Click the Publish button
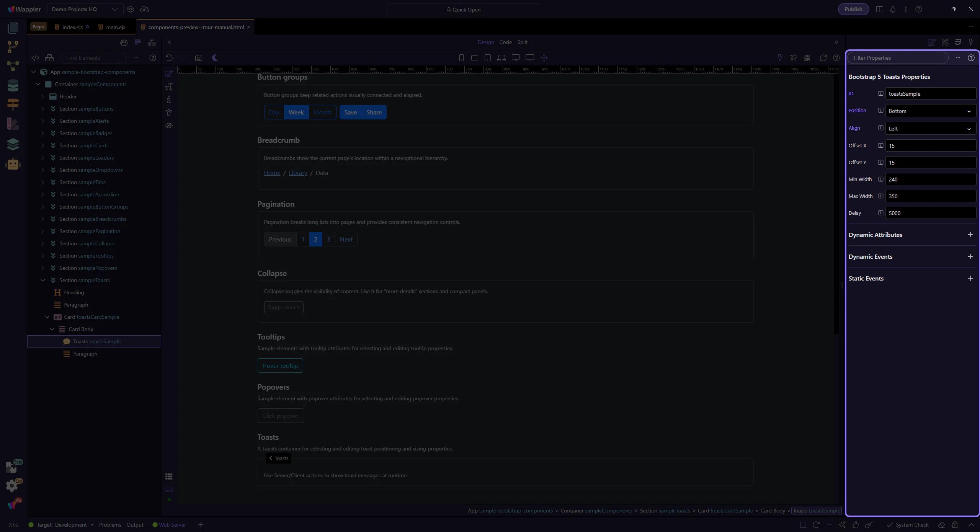 click(x=853, y=9)
